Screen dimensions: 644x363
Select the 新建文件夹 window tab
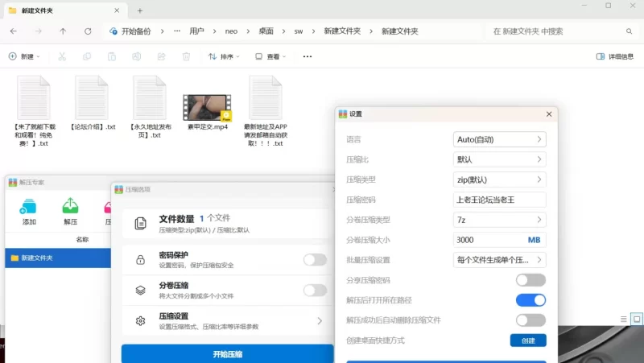pos(66,10)
